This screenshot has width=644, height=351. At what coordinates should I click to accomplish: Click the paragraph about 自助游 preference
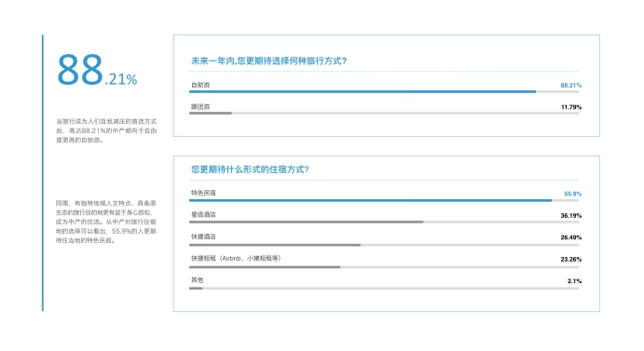pyautogui.click(x=106, y=130)
